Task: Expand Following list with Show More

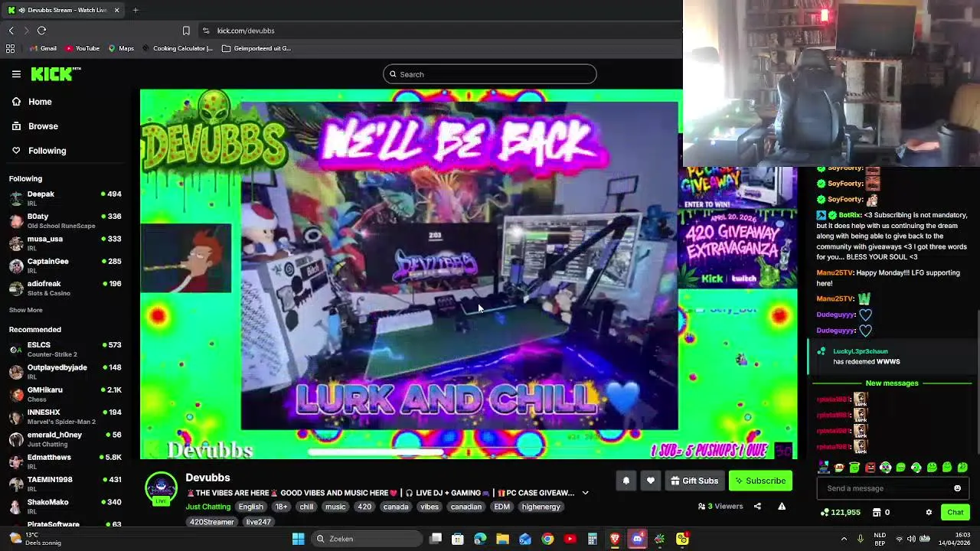Action: 26,310
